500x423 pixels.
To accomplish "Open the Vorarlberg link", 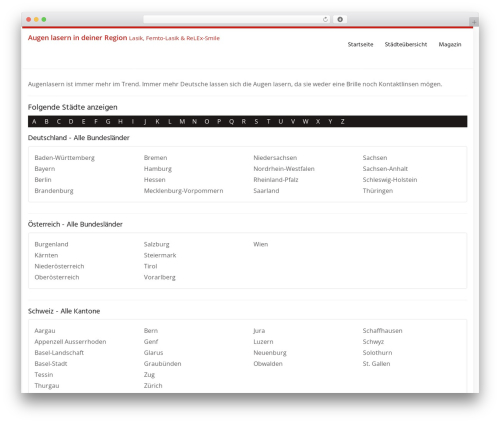I will (x=159, y=277).
